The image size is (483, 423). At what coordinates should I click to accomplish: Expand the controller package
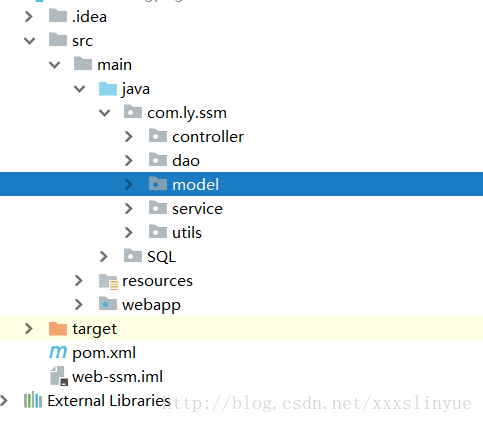129,137
